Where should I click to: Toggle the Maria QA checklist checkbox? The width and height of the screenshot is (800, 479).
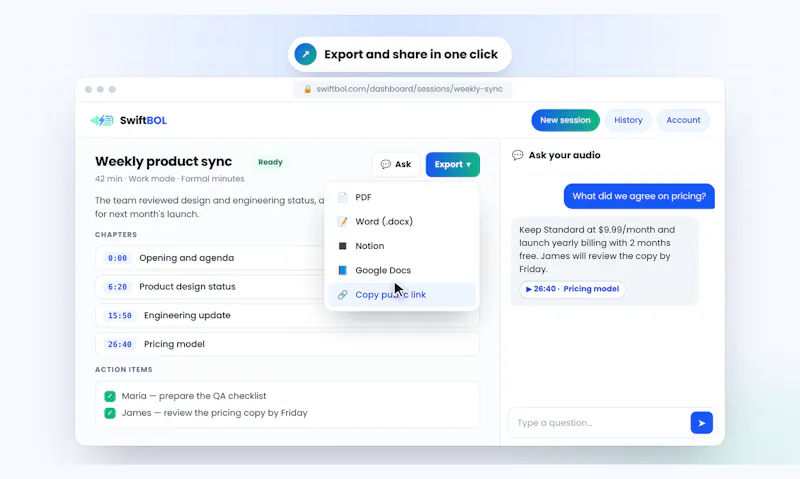[110, 396]
